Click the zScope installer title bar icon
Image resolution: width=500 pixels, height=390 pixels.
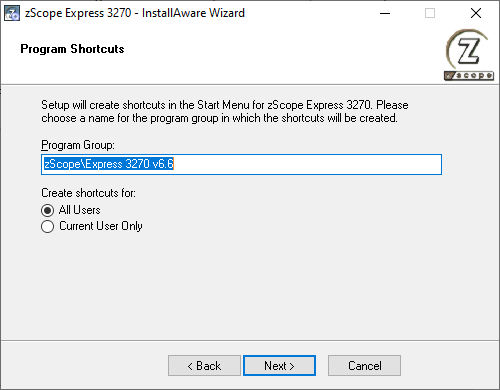12,13
